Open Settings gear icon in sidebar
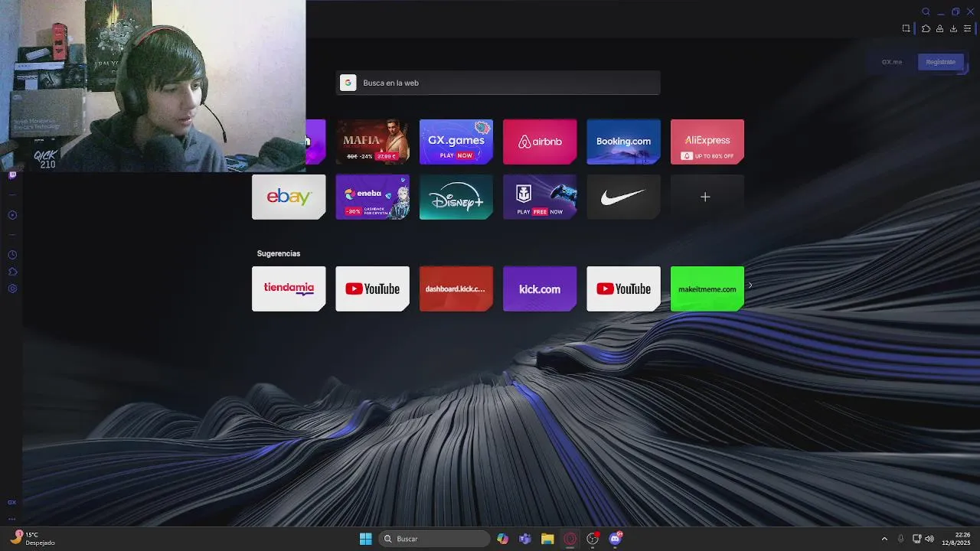 (12, 289)
